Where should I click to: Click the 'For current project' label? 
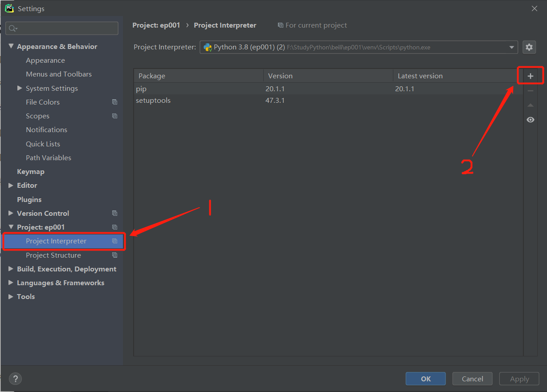[x=312, y=25]
